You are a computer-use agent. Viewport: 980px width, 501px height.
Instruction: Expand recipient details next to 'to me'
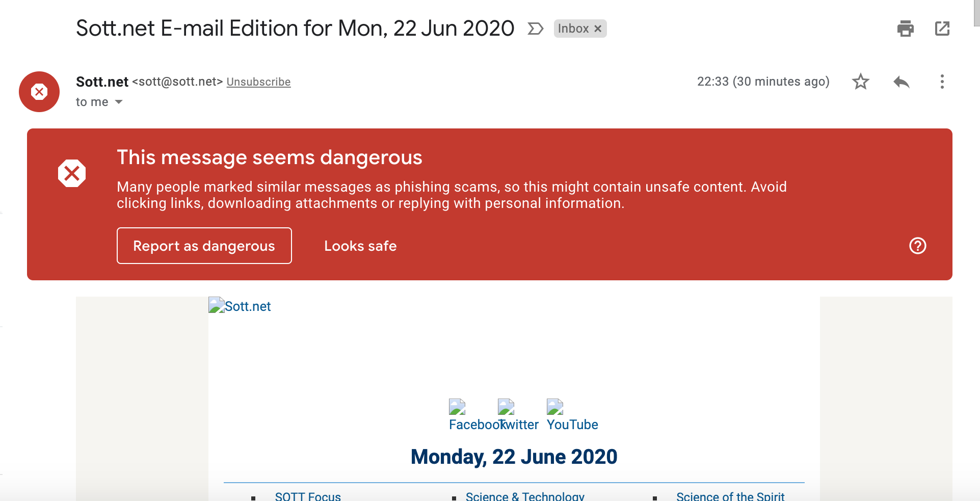[x=119, y=102]
